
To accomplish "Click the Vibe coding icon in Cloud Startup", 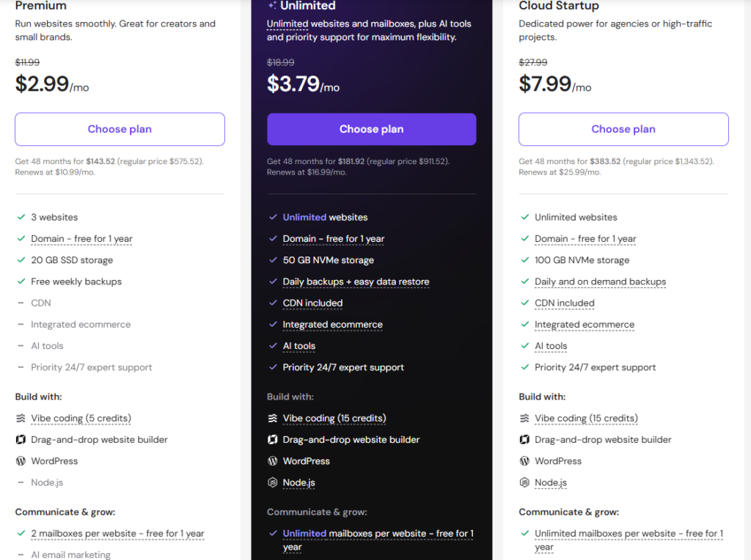I will pyautogui.click(x=524, y=419).
